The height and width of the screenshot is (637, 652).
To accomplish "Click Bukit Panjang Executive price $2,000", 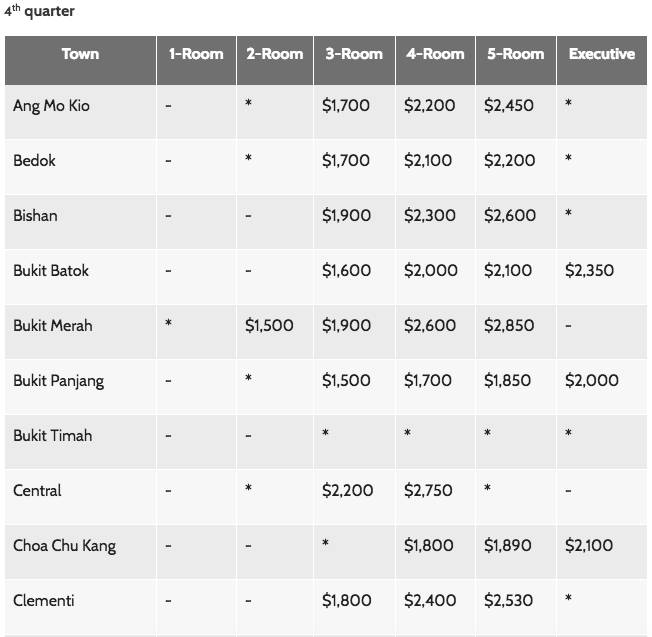I will tap(591, 380).
